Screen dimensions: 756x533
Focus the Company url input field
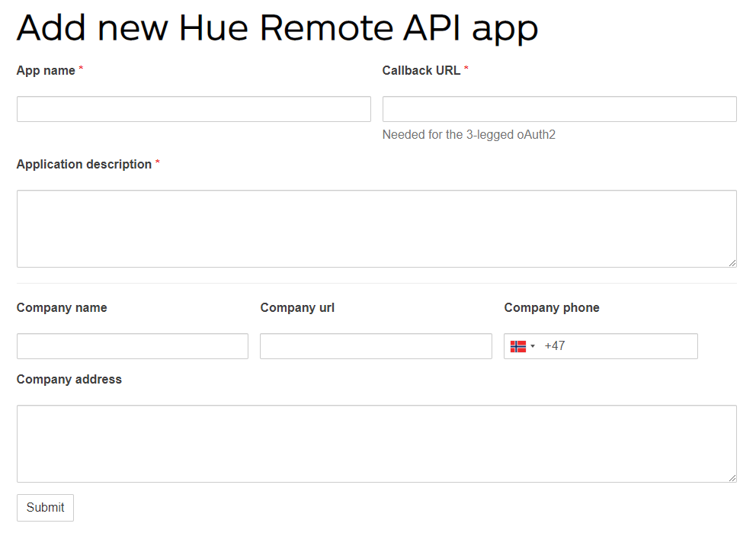pos(376,346)
